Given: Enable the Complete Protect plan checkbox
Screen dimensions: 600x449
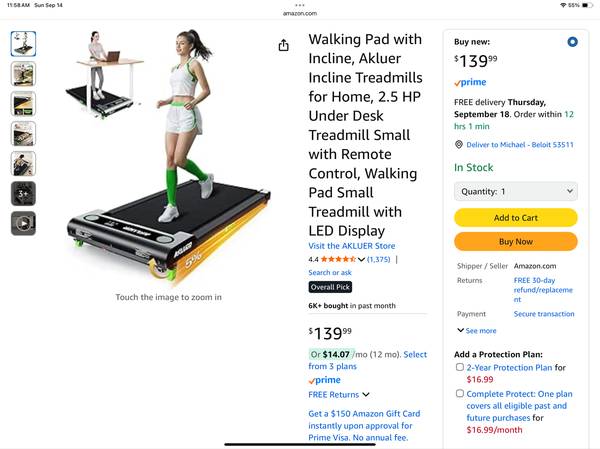Looking at the screenshot, I should pos(460,393).
